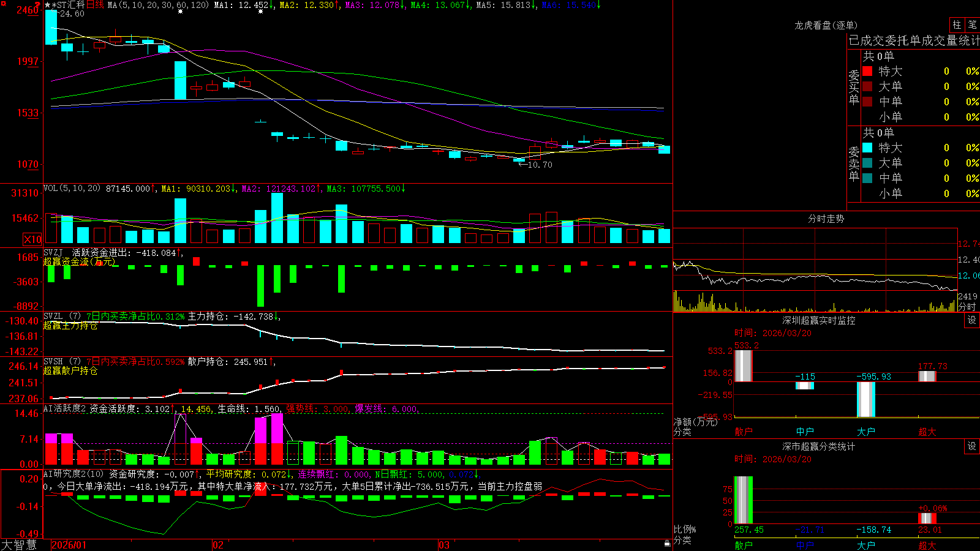Click the 已成交委托单成交量统计 header
The height and width of the screenshot is (551, 980).
click(x=914, y=40)
